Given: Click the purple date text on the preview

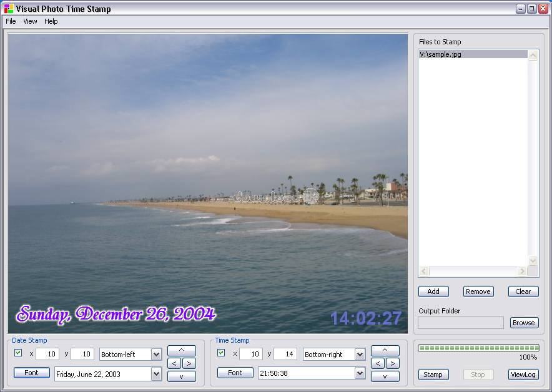Looking at the screenshot, I should 116,314.
